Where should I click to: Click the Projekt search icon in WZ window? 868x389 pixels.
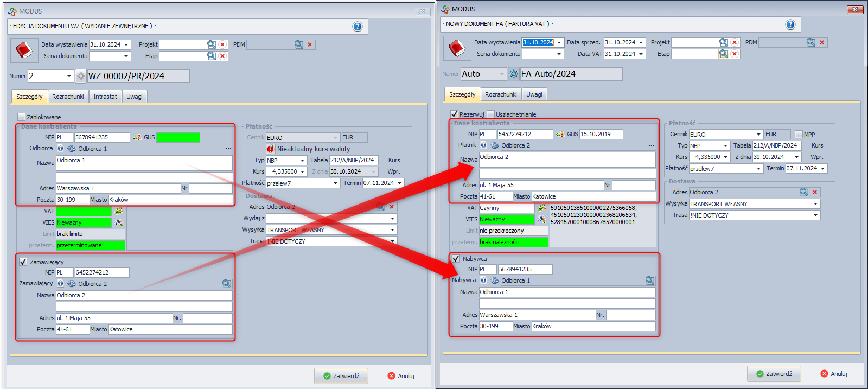[x=212, y=44]
